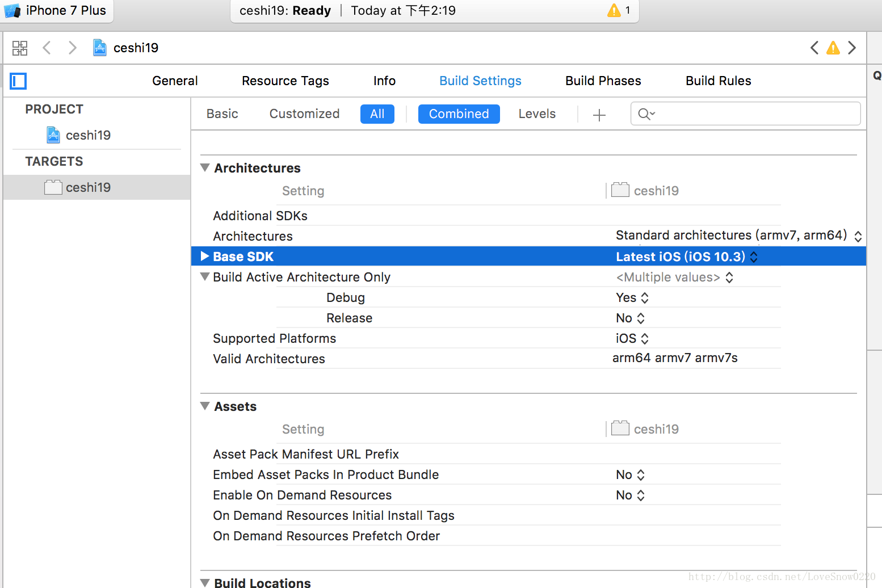Click the Xcode scheme icon beside iPhone 7 Plus
882x588 pixels.
coord(12,11)
